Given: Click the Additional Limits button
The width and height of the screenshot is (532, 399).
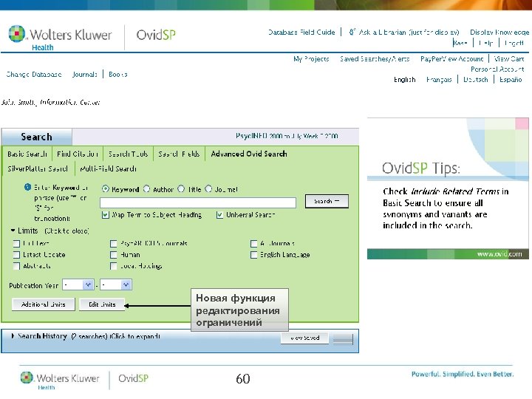Looking at the screenshot, I should click(x=44, y=304).
